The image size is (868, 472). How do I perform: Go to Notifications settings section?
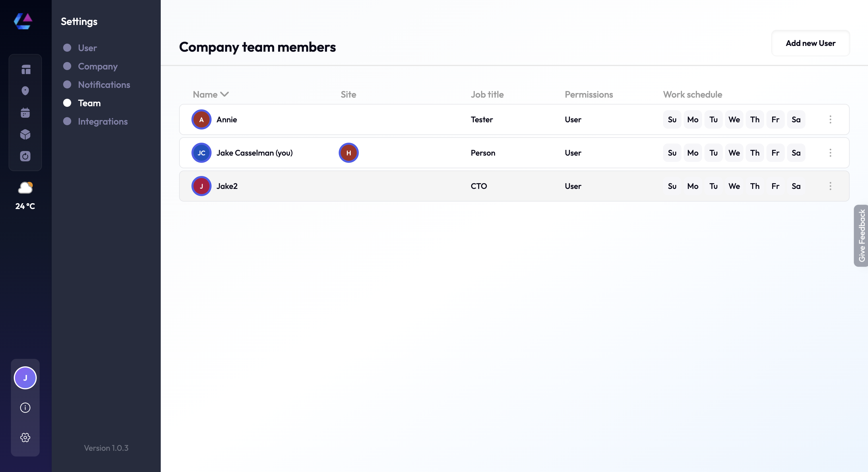pos(104,85)
